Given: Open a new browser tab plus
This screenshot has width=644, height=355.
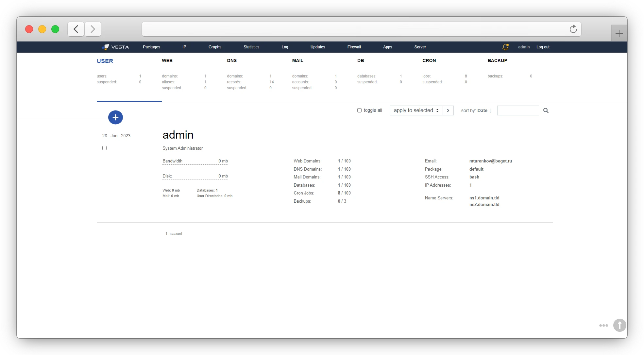Looking at the screenshot, I should click(x=619, y=33).
